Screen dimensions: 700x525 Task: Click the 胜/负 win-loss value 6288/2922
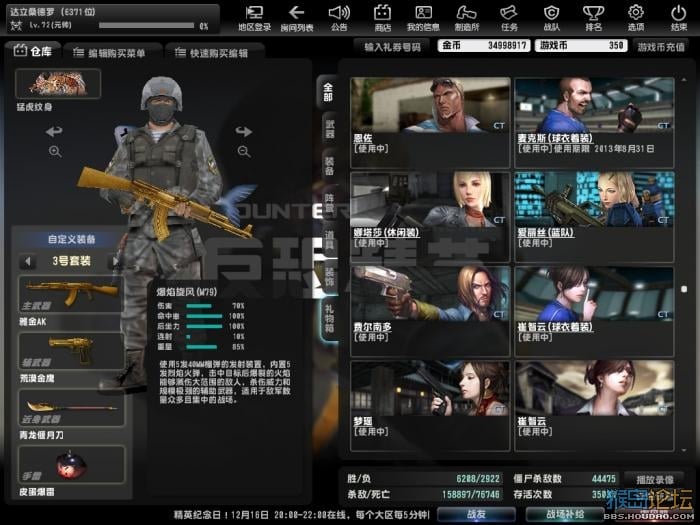[x=478, y=479]
